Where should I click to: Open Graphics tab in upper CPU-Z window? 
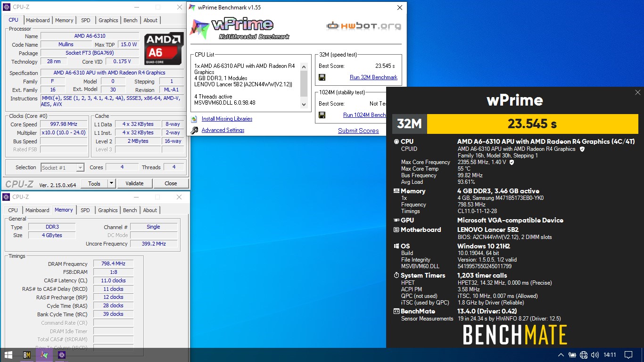[108, 20]
